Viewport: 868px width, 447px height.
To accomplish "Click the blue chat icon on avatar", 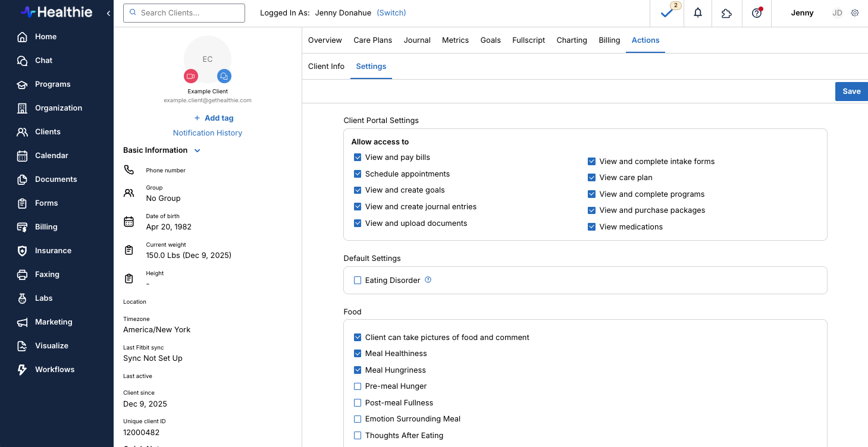I will (224, 76).
